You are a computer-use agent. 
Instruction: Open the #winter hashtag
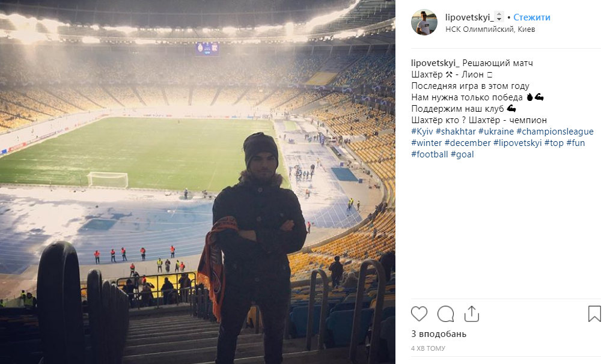point(426,143)
